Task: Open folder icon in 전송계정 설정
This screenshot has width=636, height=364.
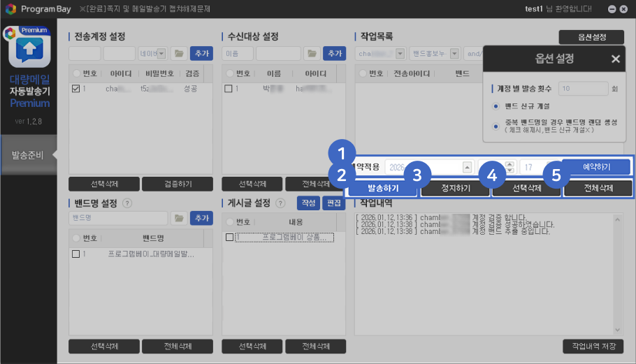Action: [180, 54]
